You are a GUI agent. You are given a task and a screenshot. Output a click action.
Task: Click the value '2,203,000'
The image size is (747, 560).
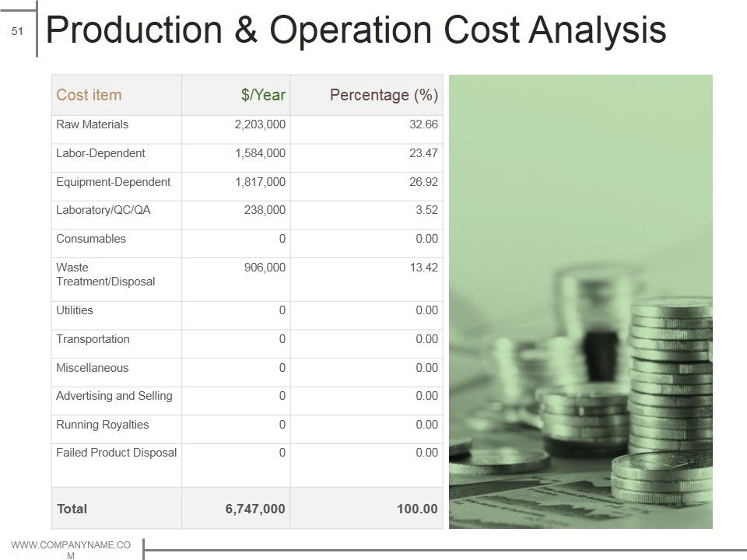tap(260, 124)
